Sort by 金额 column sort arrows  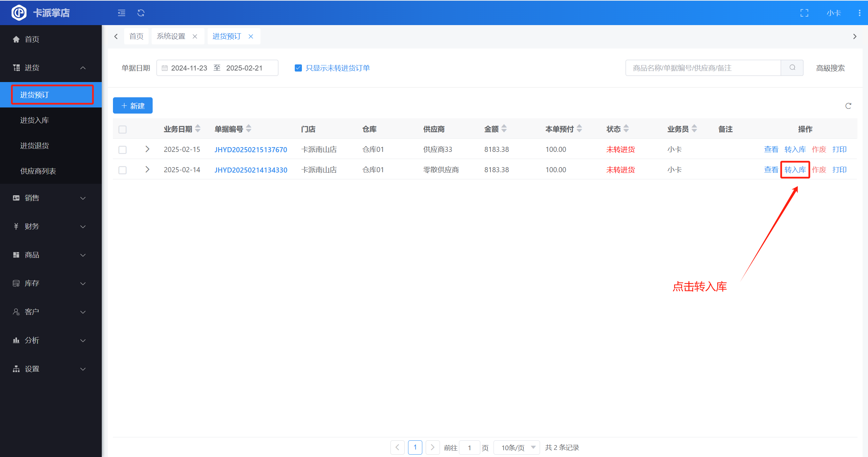point(504,128)
